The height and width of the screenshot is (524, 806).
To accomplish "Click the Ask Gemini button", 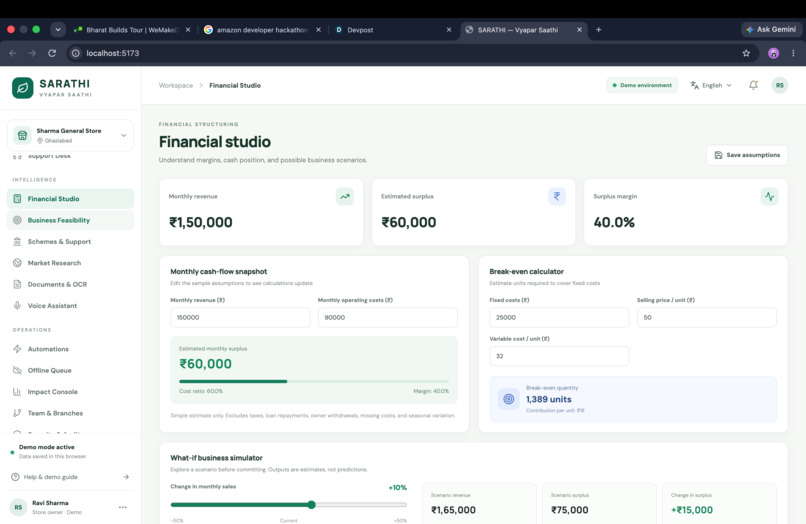I will 771,29.
